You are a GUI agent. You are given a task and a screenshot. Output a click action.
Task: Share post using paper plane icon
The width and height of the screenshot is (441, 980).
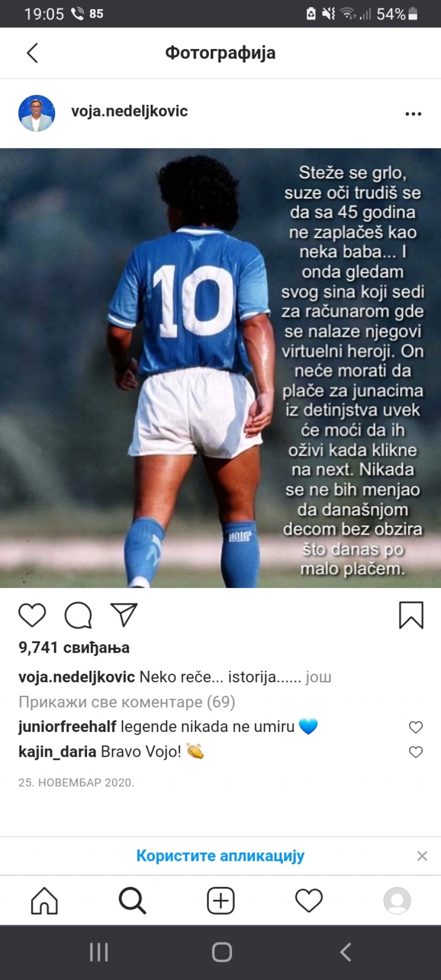coord(124,614)
